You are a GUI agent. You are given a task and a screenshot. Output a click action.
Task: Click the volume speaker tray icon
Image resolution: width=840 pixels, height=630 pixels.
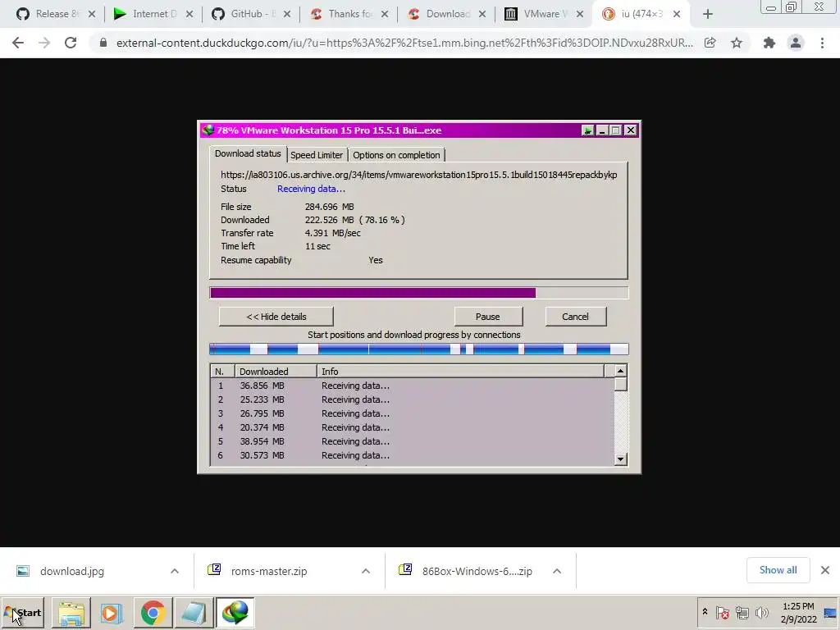761,612
